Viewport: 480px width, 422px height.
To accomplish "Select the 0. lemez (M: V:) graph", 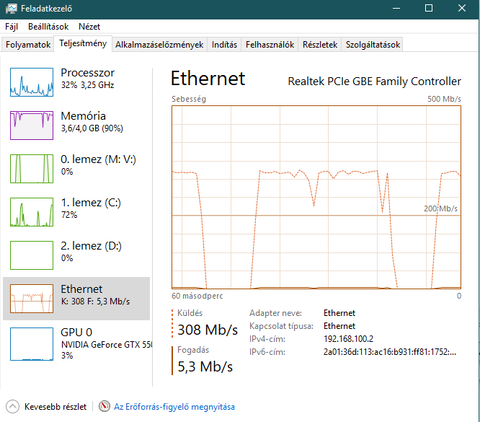I will pyautogui.click(x=32, y=169).
